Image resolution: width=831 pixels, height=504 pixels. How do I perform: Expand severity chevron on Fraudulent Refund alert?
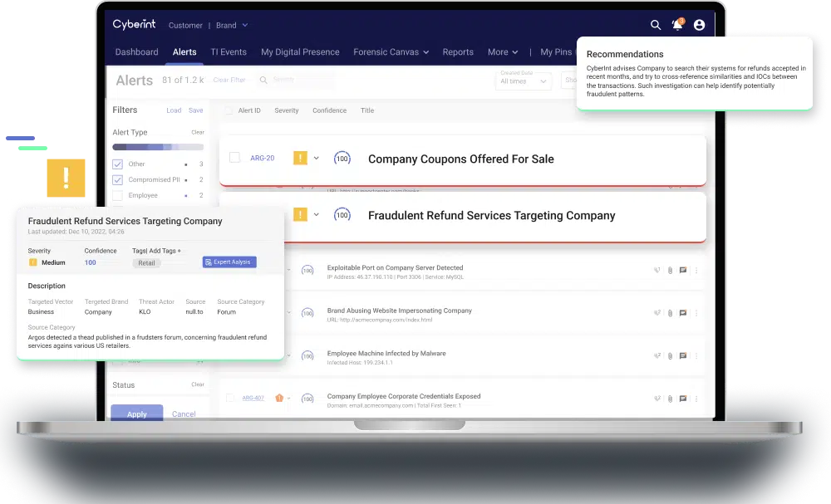coord(316,215)
